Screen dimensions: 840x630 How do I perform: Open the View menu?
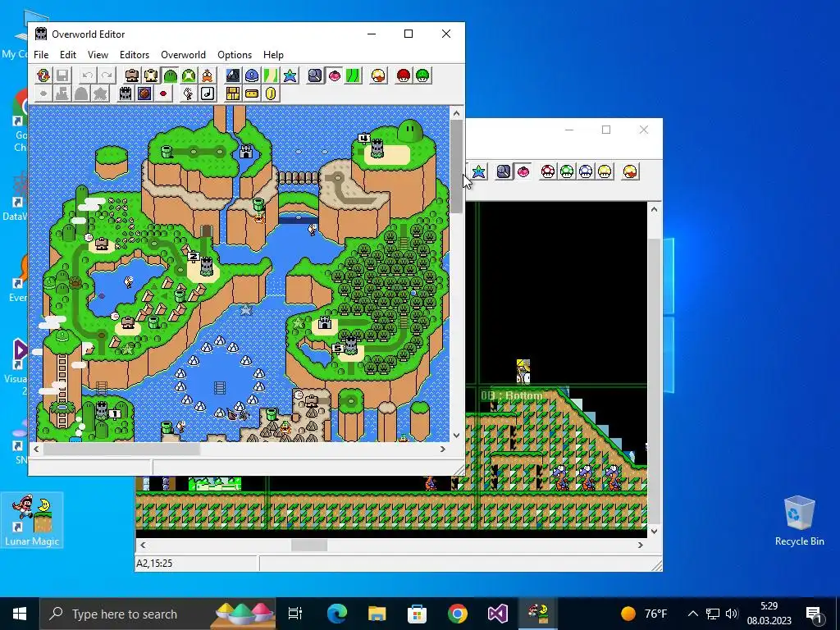[98, 55]
